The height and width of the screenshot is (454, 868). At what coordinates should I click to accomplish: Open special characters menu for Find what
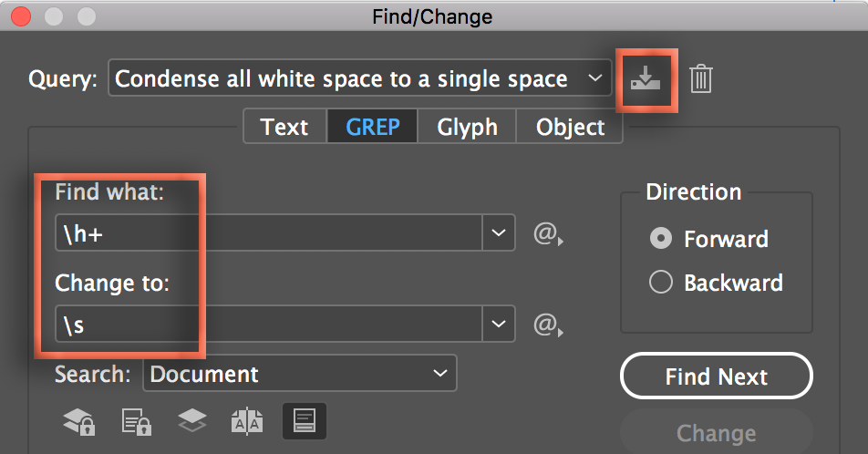(547, 235)
